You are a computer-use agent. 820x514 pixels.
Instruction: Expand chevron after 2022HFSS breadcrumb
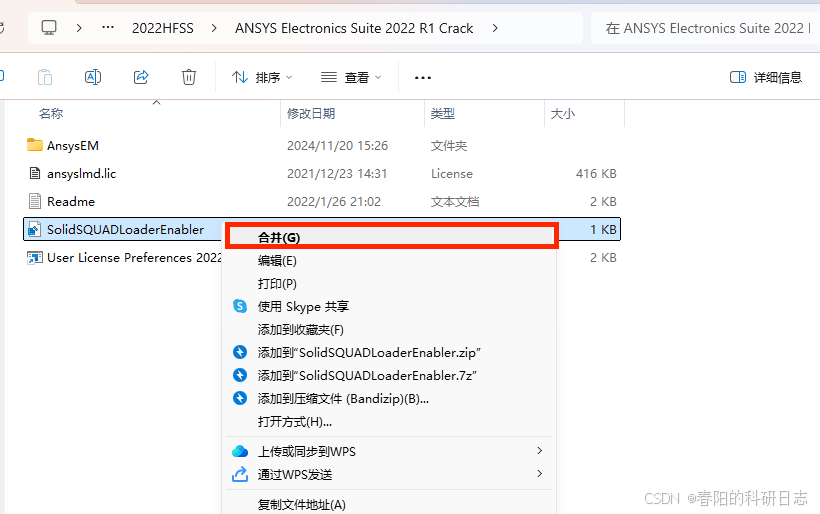pyautogui.click(x=214, y=28)
